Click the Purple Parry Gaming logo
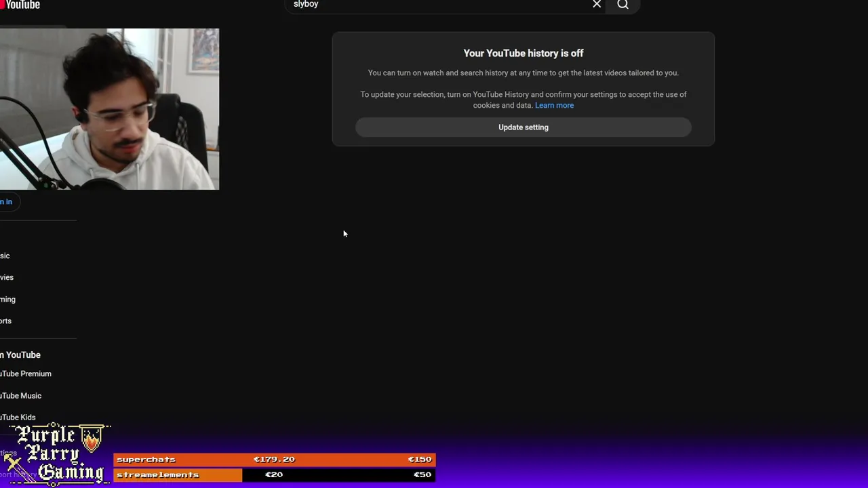The width and height of the screenshot is (868, 488). (56, 454)
